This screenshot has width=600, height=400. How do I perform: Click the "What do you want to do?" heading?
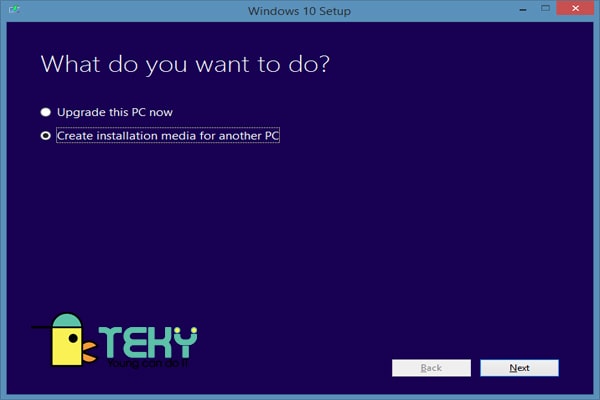pos(185,64)
